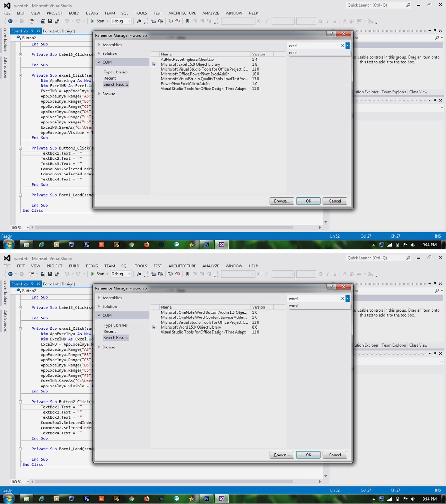This screenshot has width=446, height=504.
Task: Click Navigate Backward arrow in upper Visual Studio toolbar
Action: 10,21
